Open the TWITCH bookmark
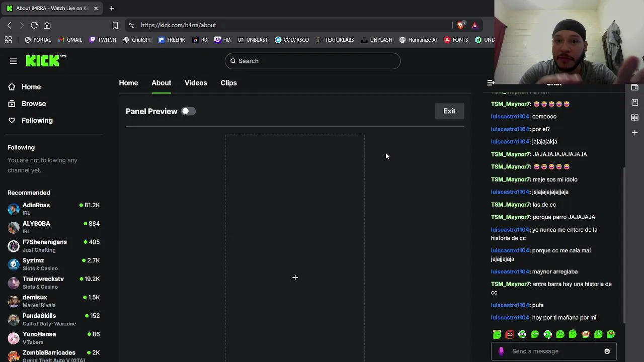The image size is (644, 362). click(x=102, y=40)
